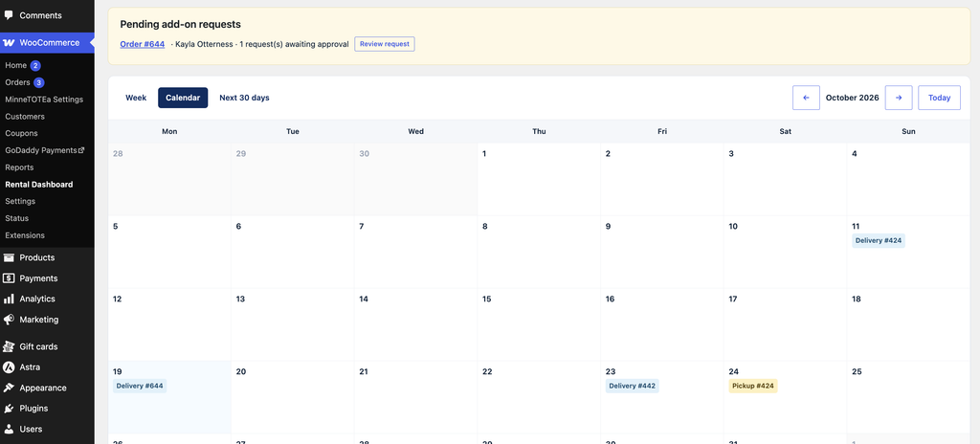980x444 pixels.
Task: Open WooCommerce Home submenu item
Action: click(16, 66)
